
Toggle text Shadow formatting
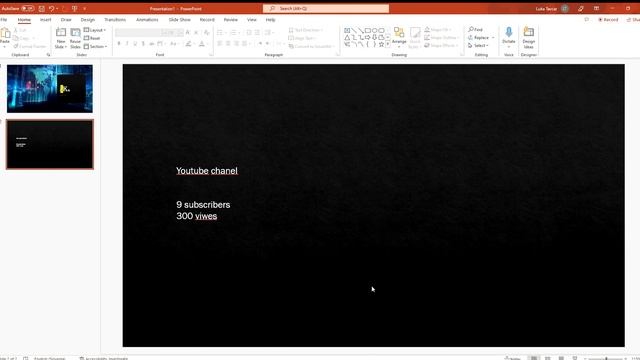(143, 44)
